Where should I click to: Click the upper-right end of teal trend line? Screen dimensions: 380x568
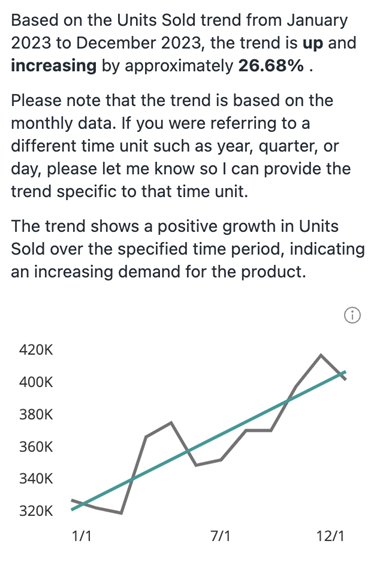[x=345, y=372]
